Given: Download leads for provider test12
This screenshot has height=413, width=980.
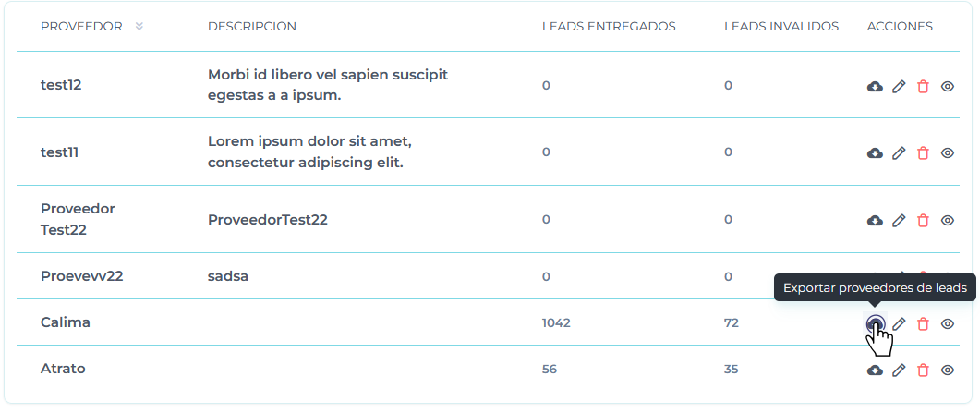Looking at the screenshot, I should 875,86.
